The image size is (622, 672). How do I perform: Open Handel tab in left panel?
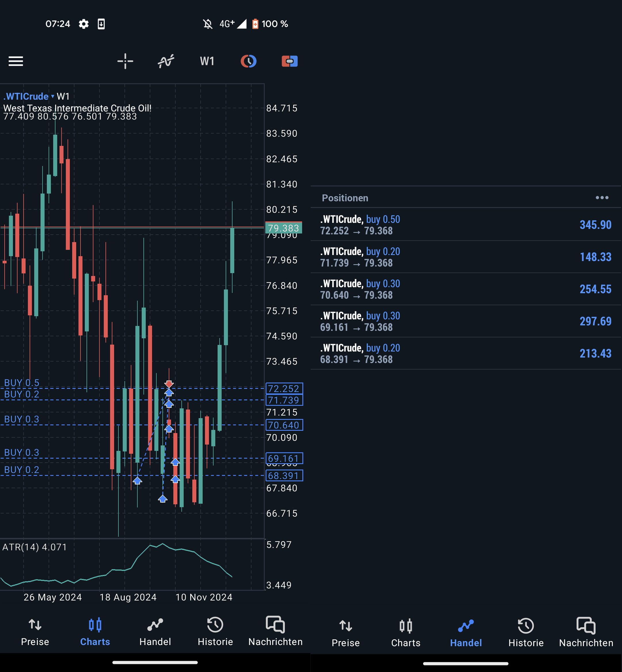click(155, 632)
